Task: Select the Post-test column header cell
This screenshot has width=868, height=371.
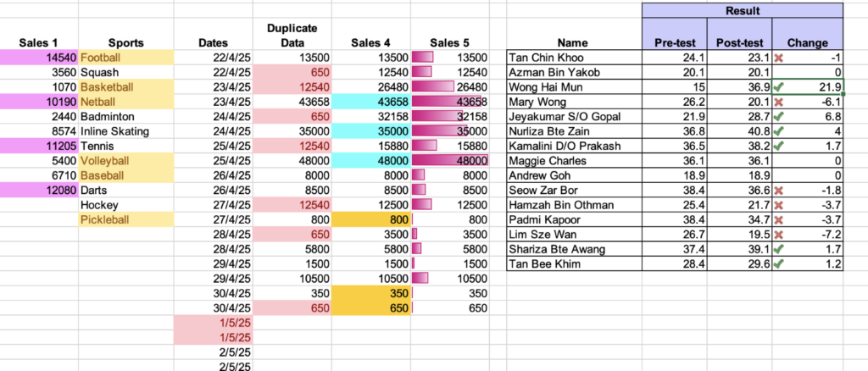Action: point(739,34)
